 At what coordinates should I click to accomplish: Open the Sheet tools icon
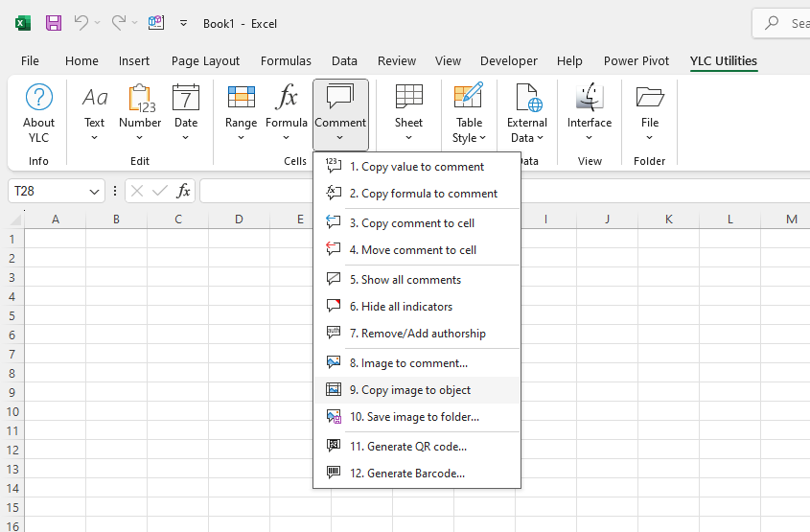pos(408,98)
